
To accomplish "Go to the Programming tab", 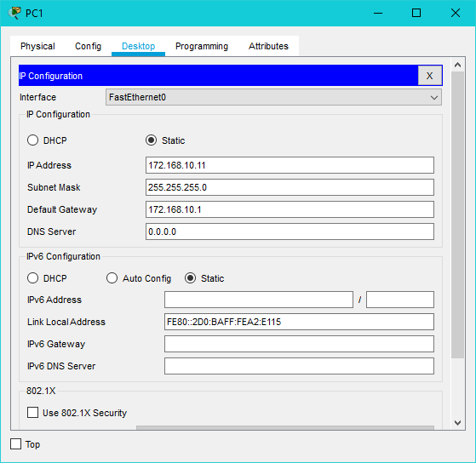I will [202, 46].
